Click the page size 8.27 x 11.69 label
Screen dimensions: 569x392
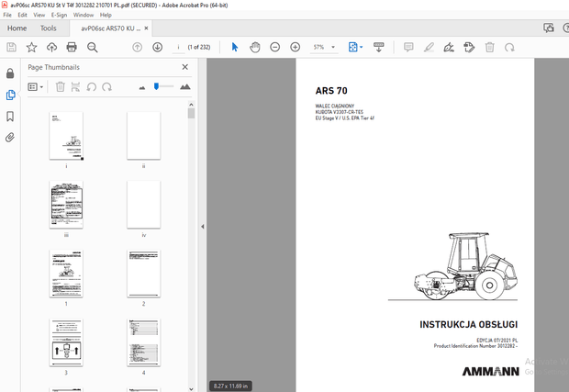pos(230,386)
